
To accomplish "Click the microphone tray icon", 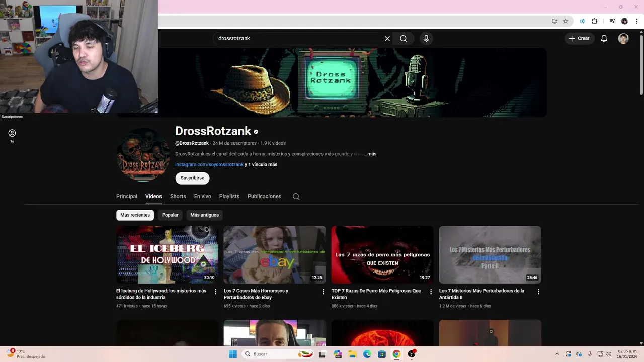I will [590, 354].
